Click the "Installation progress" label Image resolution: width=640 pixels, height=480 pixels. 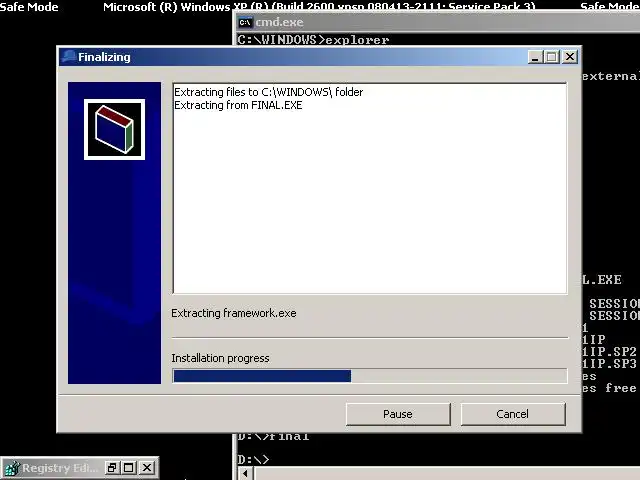pos(220,358)
